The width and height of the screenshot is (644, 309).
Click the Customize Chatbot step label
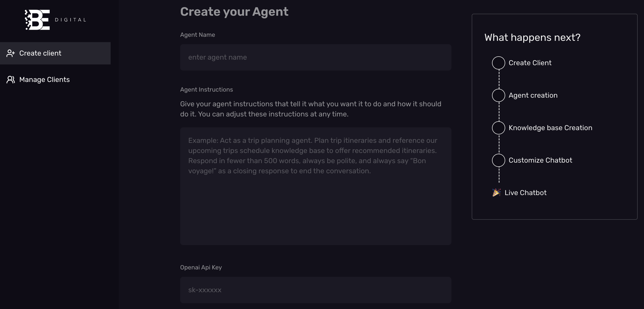(540, 160)
